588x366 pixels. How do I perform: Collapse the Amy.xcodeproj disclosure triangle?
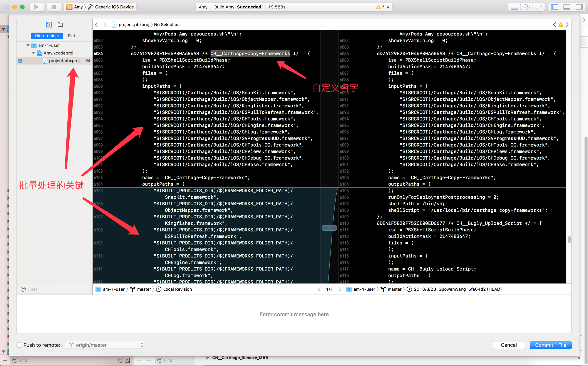[33, 53]
